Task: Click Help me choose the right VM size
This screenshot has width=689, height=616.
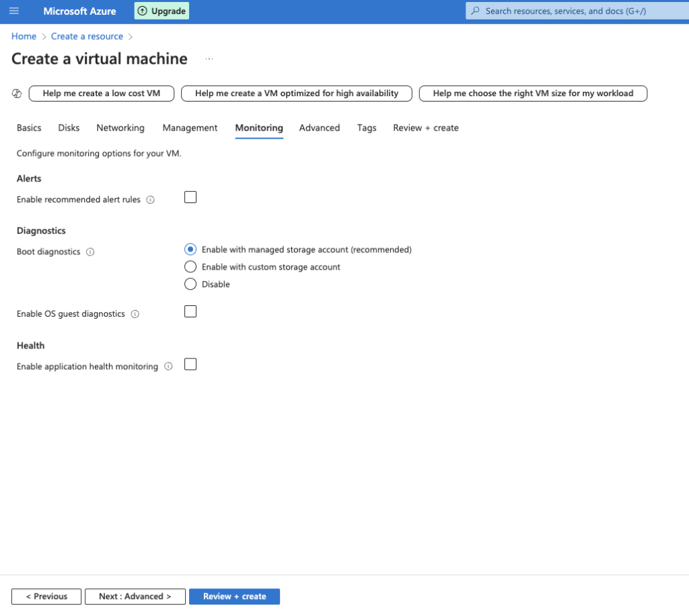Action: coord(533,93)
